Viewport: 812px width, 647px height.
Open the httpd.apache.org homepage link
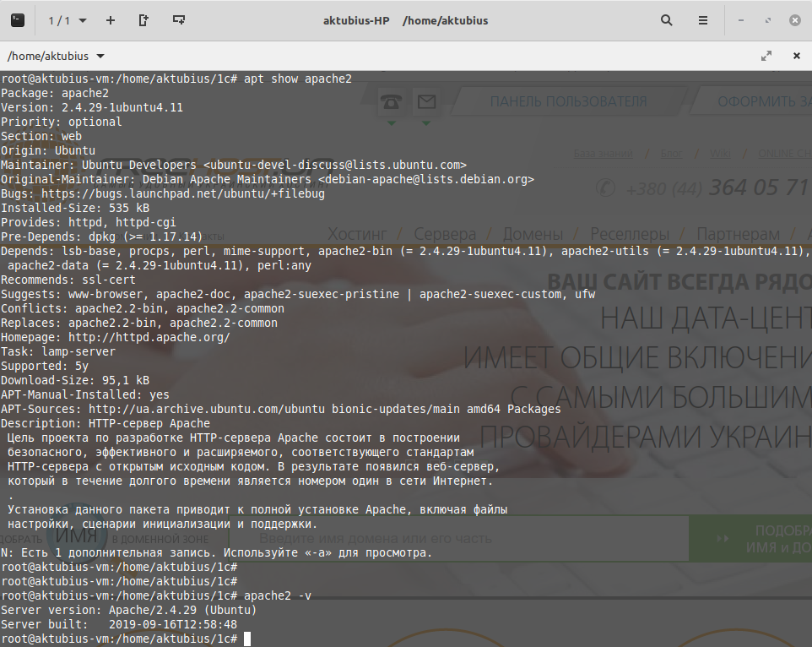(x=149, y=337)
